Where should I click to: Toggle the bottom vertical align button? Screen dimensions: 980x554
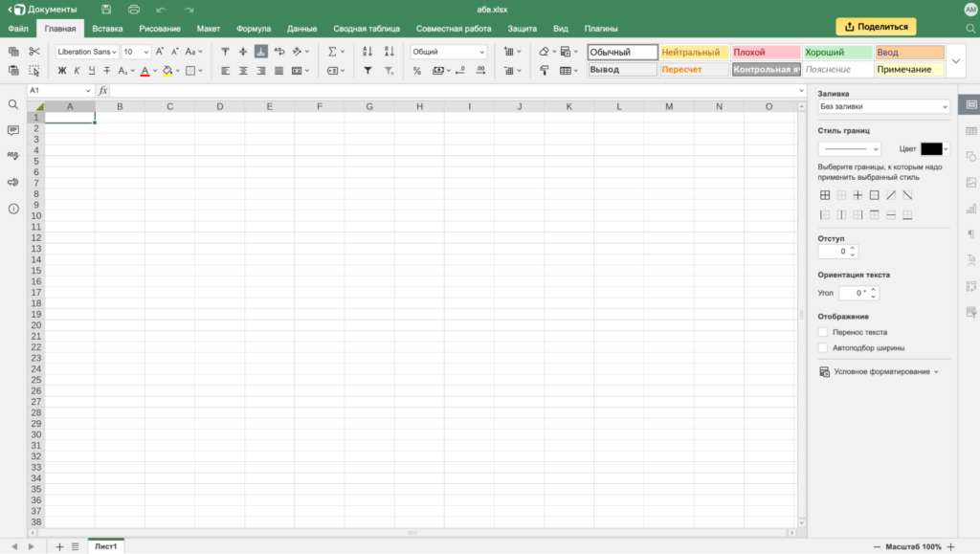click(x=260, y=52)
